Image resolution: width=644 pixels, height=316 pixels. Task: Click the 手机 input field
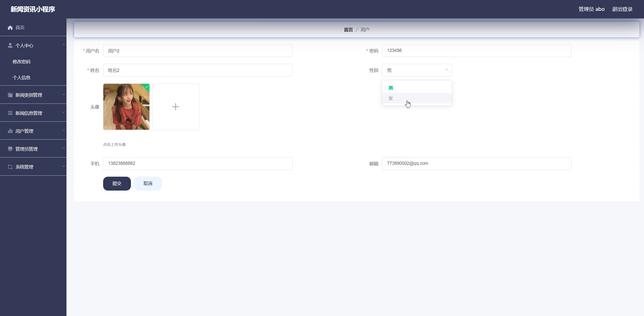point(198,164)
